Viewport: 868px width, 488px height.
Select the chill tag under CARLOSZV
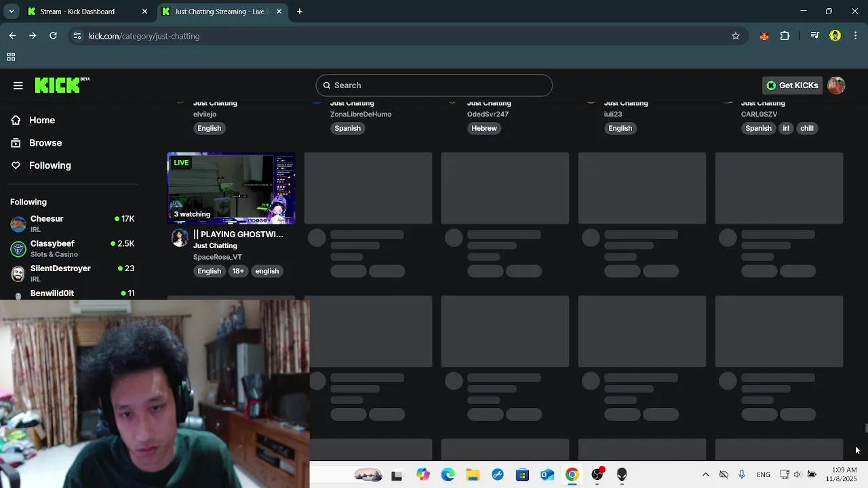[807, 128]
